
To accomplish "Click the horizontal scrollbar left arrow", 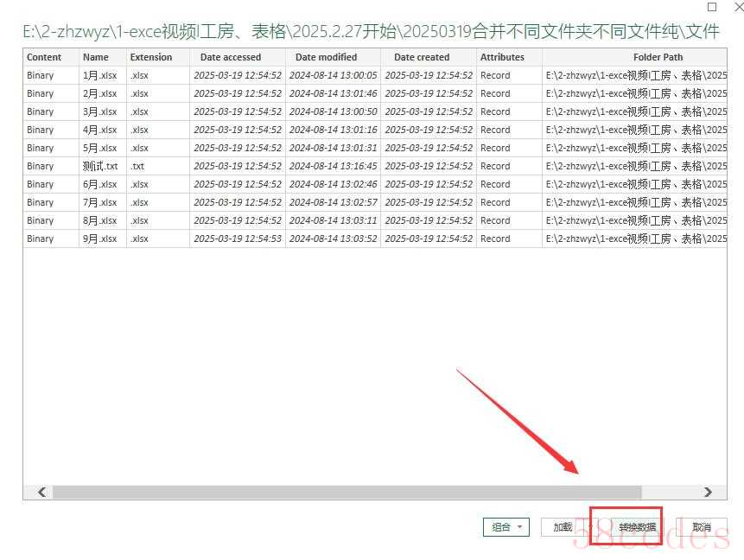I will (x=41, y=492).
